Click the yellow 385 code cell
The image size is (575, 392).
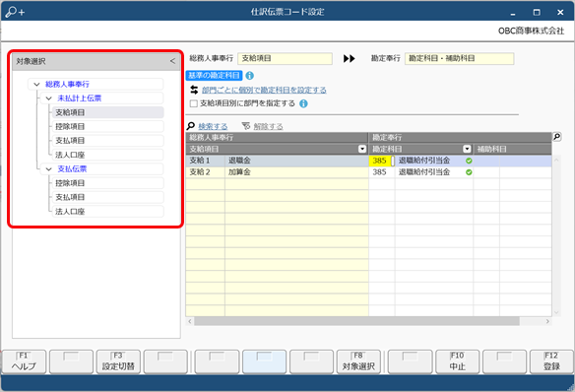380,161
